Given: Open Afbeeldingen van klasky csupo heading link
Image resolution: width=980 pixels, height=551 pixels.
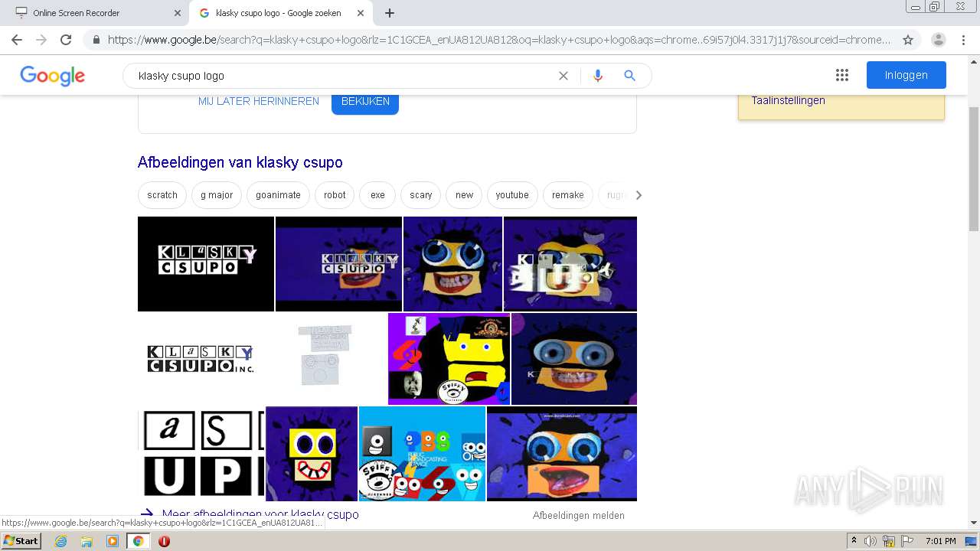Looking at the screenshot, I should [240, 162].
